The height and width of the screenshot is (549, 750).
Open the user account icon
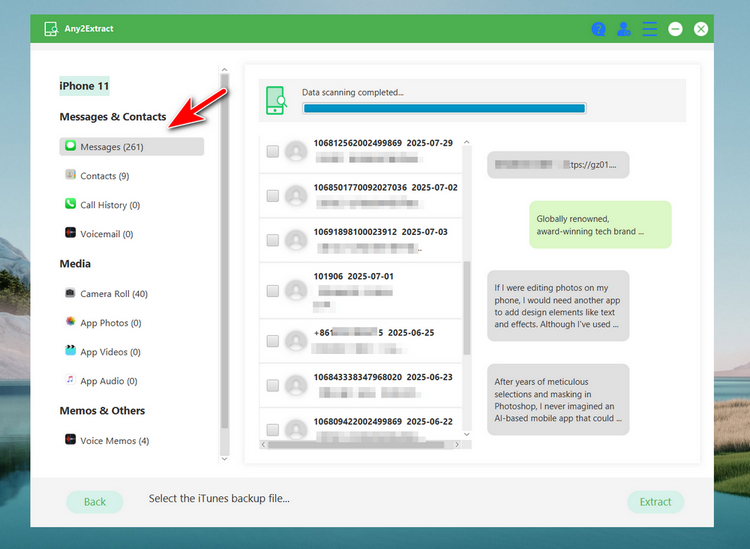click(x=624, y=29)
